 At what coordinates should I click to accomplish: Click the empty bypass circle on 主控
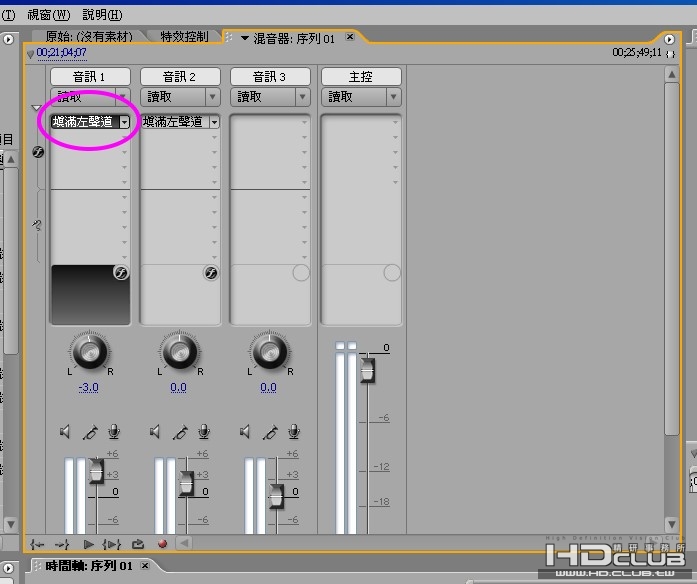click(392, 272)
